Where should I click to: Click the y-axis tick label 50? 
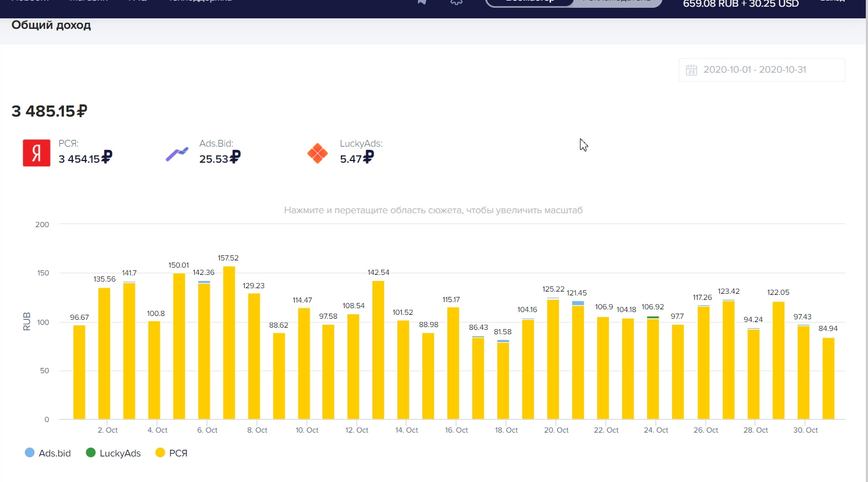[44, 371]
